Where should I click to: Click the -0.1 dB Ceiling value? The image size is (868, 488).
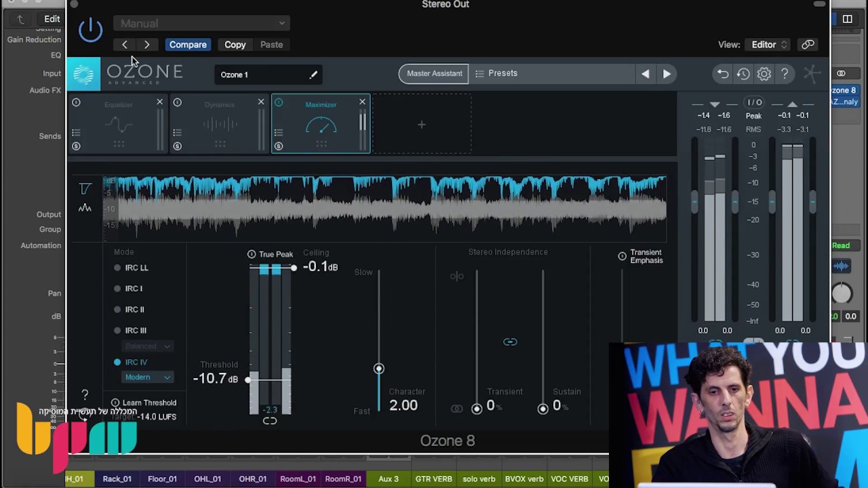[x=320, y=267]
